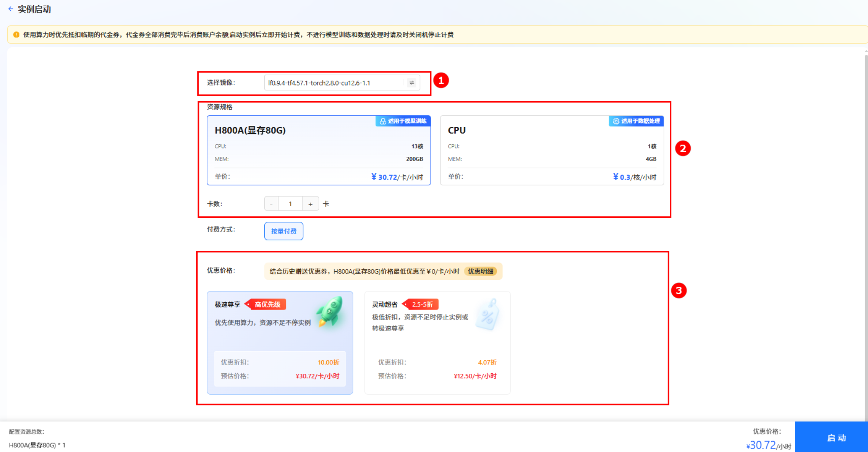Viewport: 868px width, 452px height.
Task: Open the 选择镜像 image dropdown
Action: point(336,82)
